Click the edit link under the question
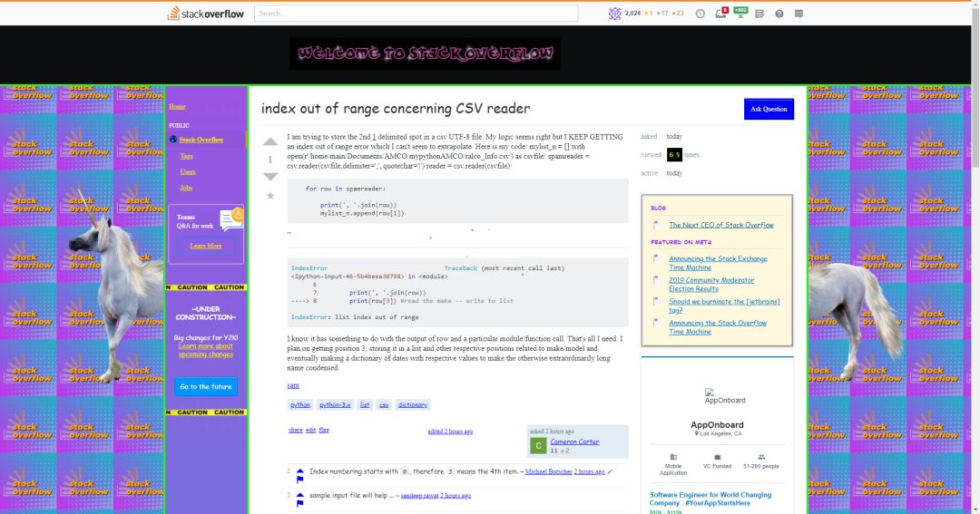This screenshot has width=980, height=514. click(310, 430)
